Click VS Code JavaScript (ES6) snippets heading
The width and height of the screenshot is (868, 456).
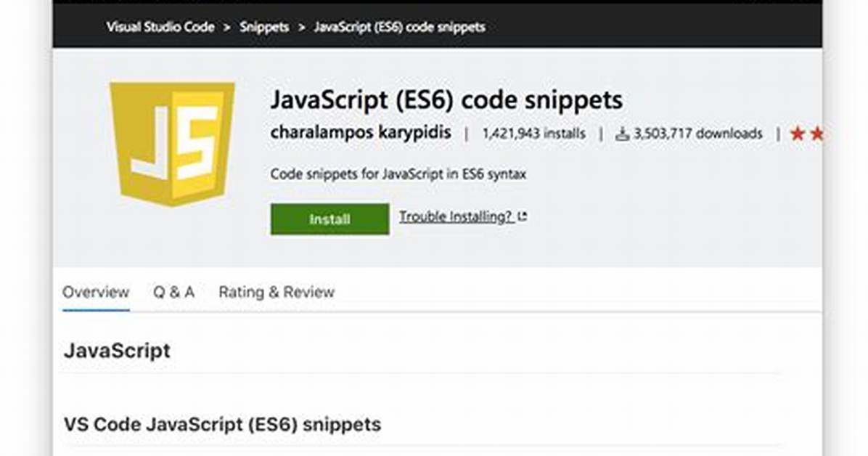223,425
